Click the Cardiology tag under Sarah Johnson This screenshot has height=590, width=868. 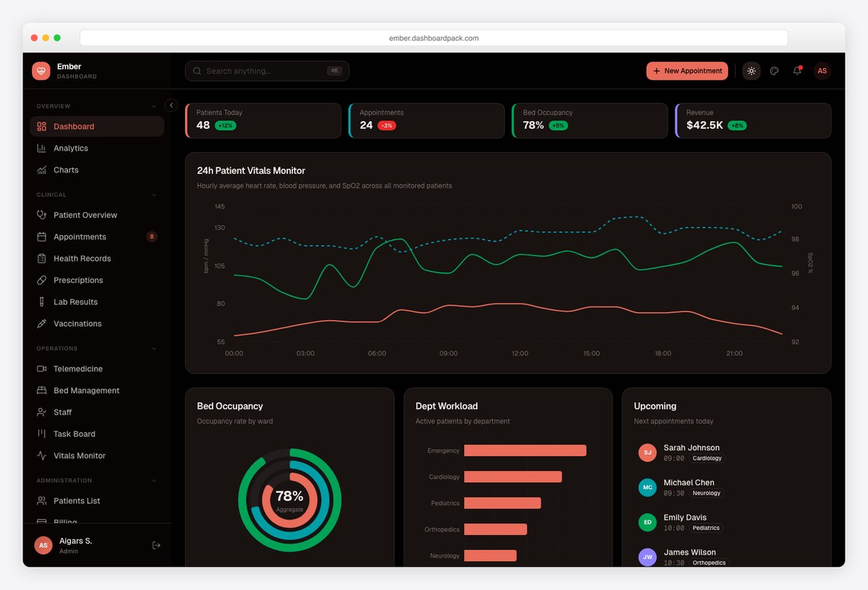coord(707,458)
